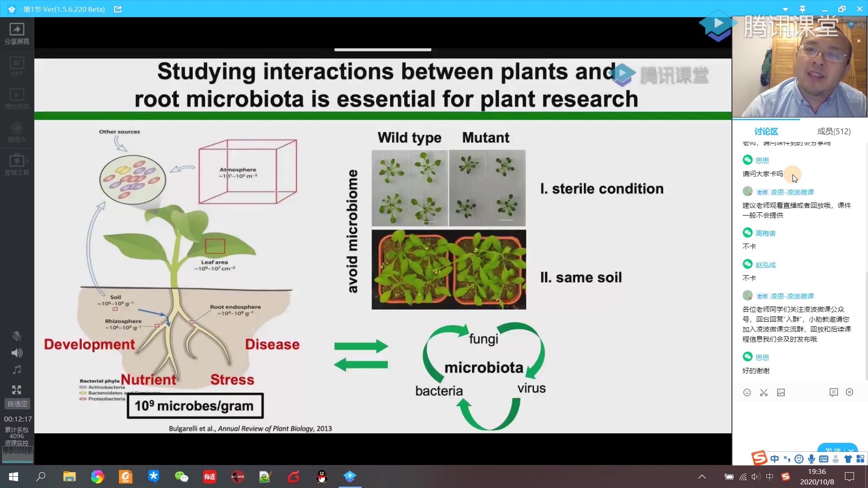
Task: Open the chat settings hexagon icon
Action: (x=849, y=392)
